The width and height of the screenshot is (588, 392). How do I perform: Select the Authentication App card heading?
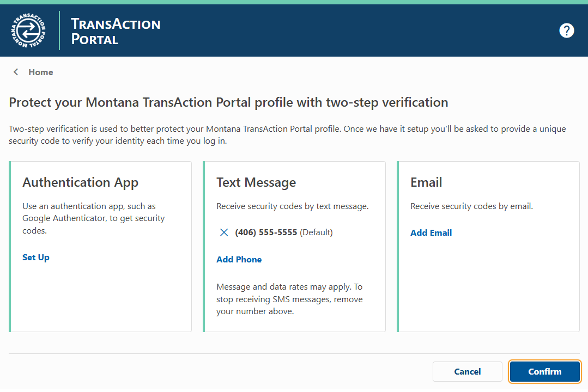coord(80,182)
